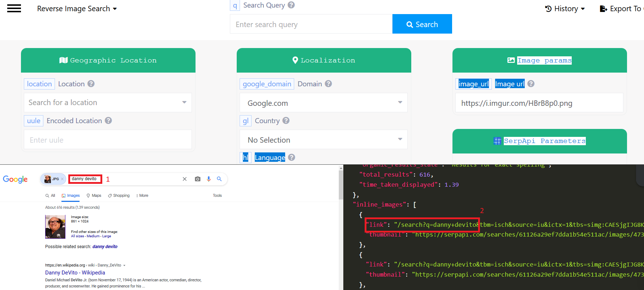Image resolution: width=644 pixels, height=290 pixels.
Task: Switch to the Maps tab
Action: (94, 195)
